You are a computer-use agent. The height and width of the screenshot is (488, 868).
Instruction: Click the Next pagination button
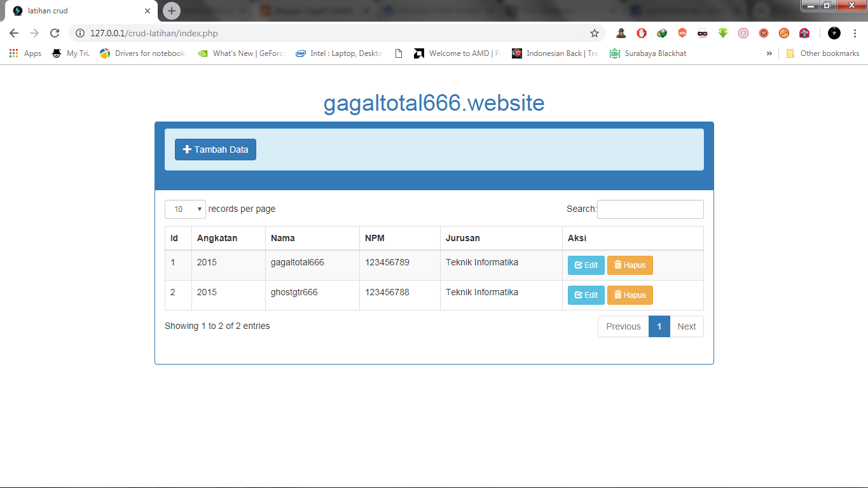point(687,326)
